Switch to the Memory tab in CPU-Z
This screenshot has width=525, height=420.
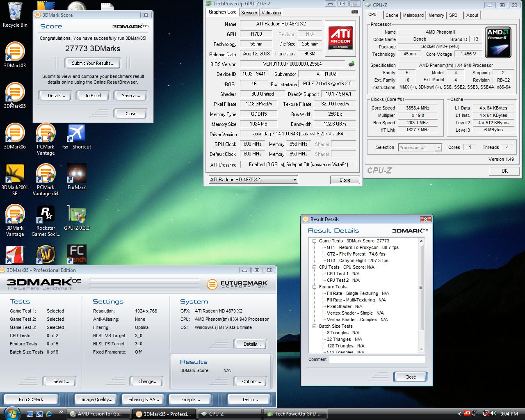(436, 15)
